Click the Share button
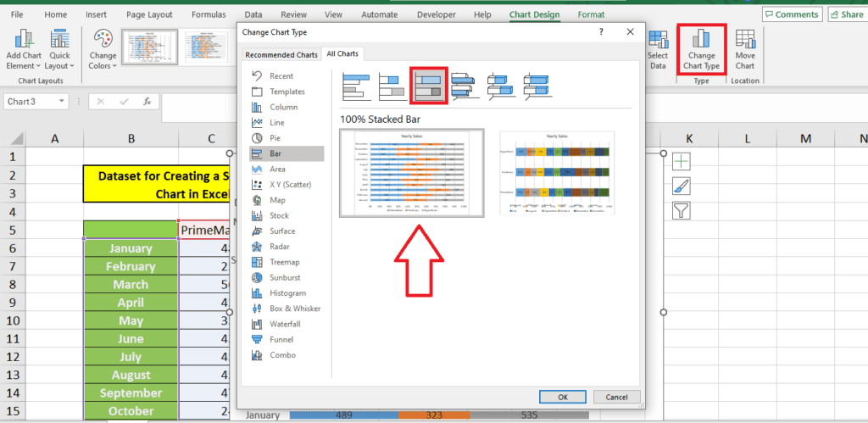Viewport: 868px width, 423px height. tap(847, 15)
